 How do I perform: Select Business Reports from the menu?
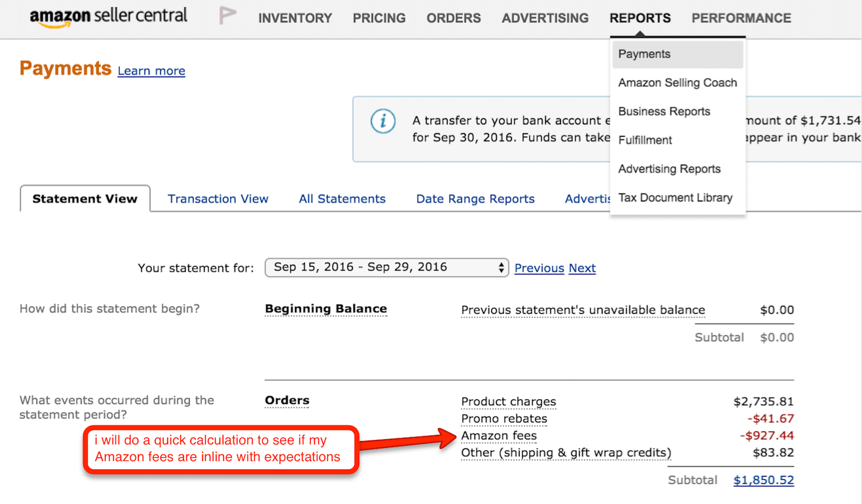(x=664, y=111)
